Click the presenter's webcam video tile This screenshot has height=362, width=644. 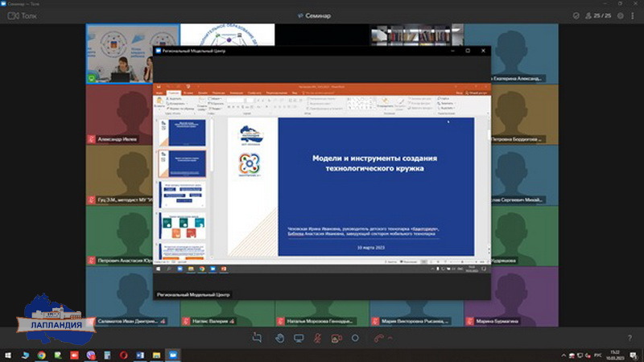pyautogui.click(x=121, y=54)
